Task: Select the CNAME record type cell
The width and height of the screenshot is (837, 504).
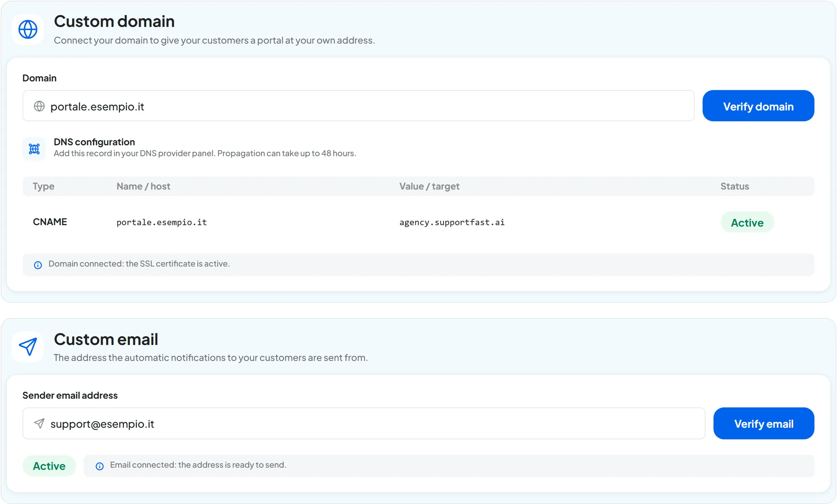Action: pyautogui.click(x=50, y=222)
